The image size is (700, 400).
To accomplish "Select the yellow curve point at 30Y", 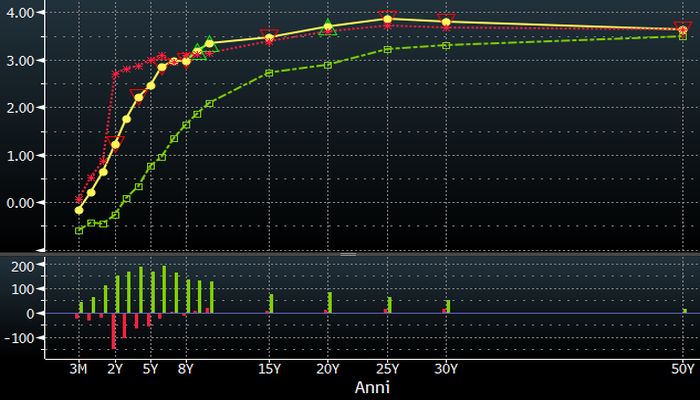I will (x=446, y=22).
